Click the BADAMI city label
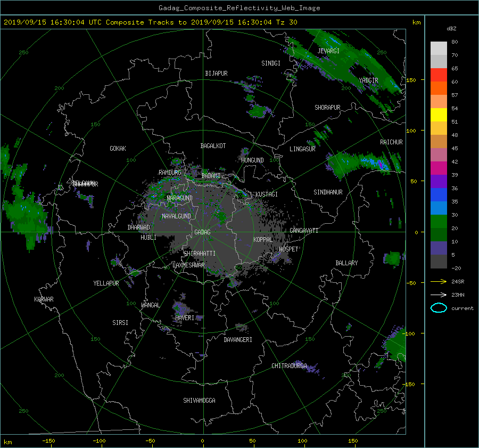 [211, 176]
